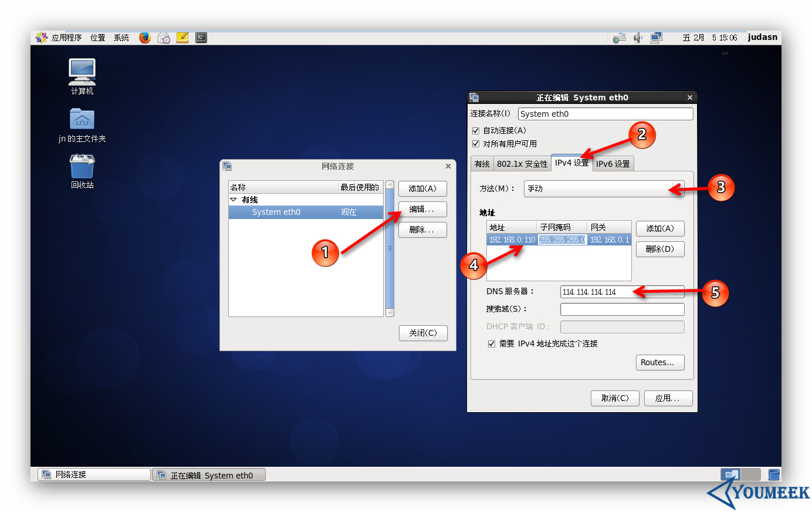Open the terminal launcher in panel
Screen dimensions: 812x512
point(201,38)
